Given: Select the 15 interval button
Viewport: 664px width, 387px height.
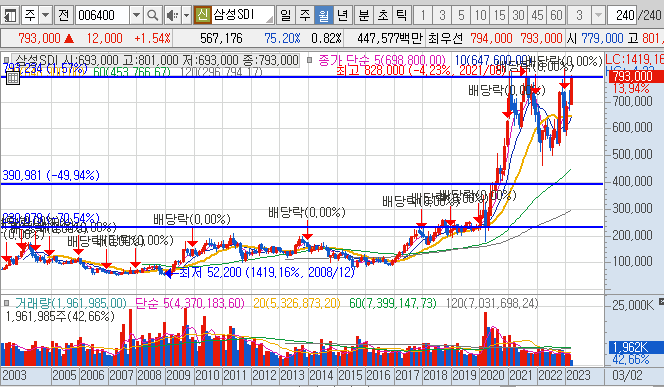Looking at the screenshot, I should click(499, 16).
